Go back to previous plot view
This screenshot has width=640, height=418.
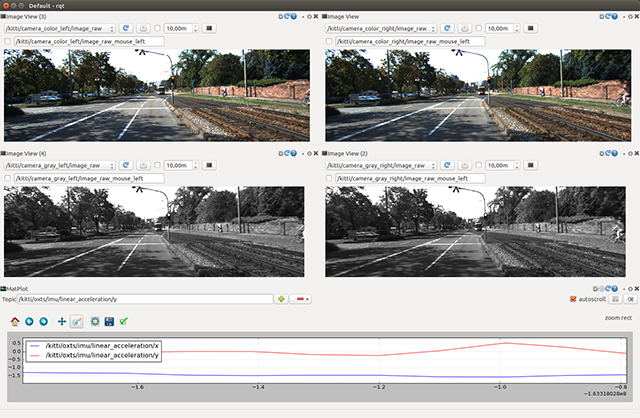pyautogui.click(x=29, y=321)
